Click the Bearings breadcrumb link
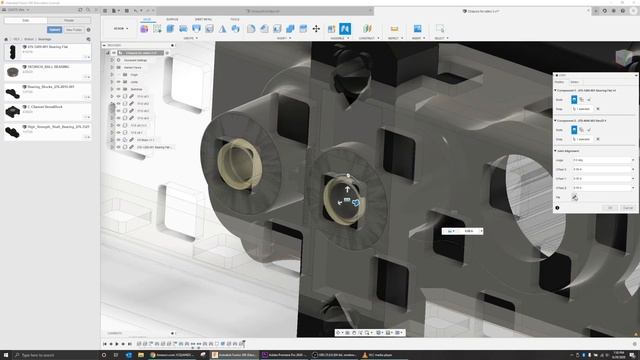This screenshot has width=640, height=360. pos(44,39)
